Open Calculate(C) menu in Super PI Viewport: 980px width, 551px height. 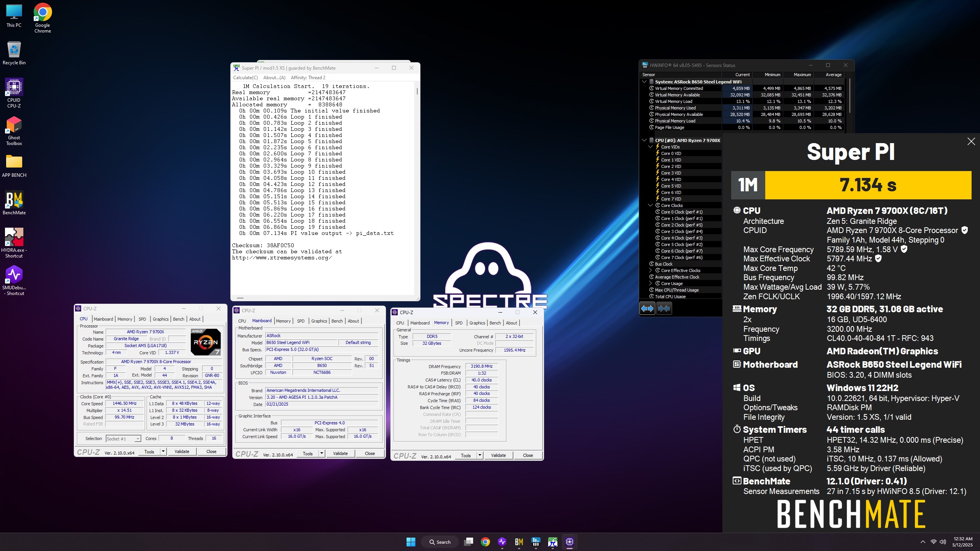click(x=245, y=78)
